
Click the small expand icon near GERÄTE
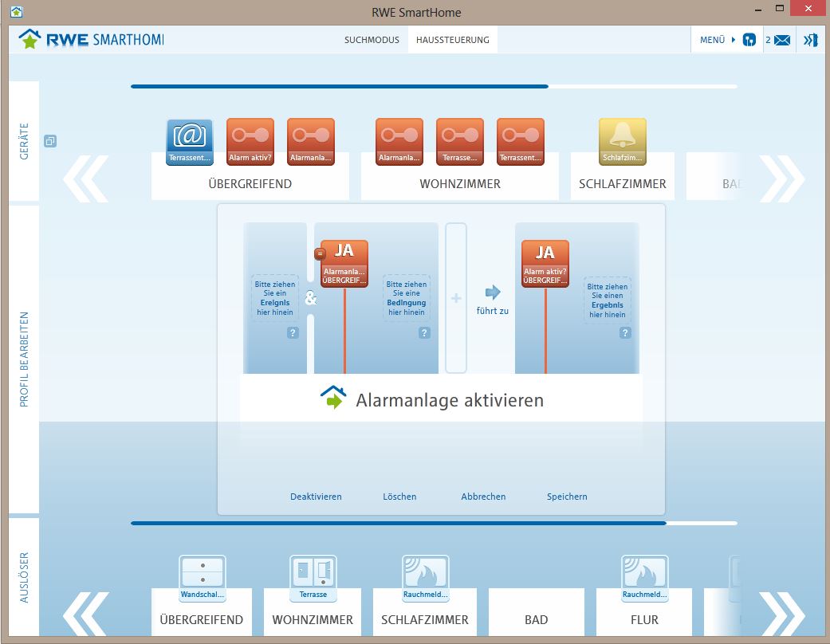[50, 141]
